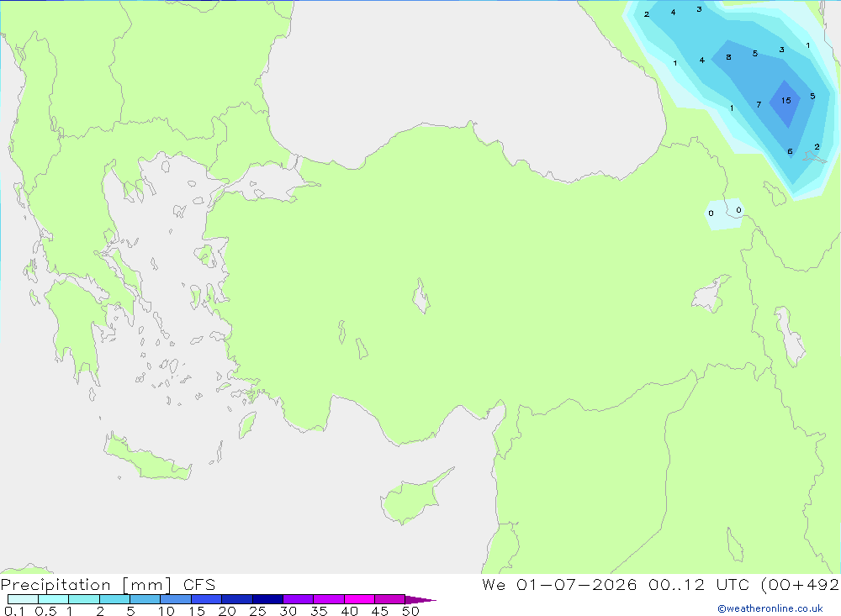The width and height of the screenshot is (841, 616).
Task: Click the legend label "50"
Action: pos(410,611)
